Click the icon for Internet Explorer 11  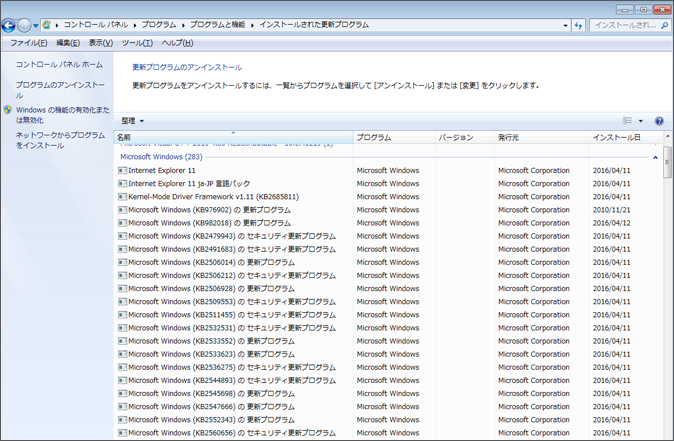click(123, 171)
